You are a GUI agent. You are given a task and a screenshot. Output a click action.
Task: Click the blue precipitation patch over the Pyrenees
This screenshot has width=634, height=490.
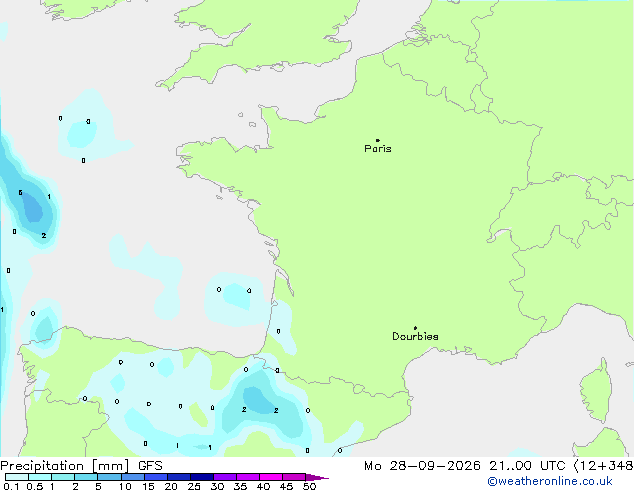(259, 400)
